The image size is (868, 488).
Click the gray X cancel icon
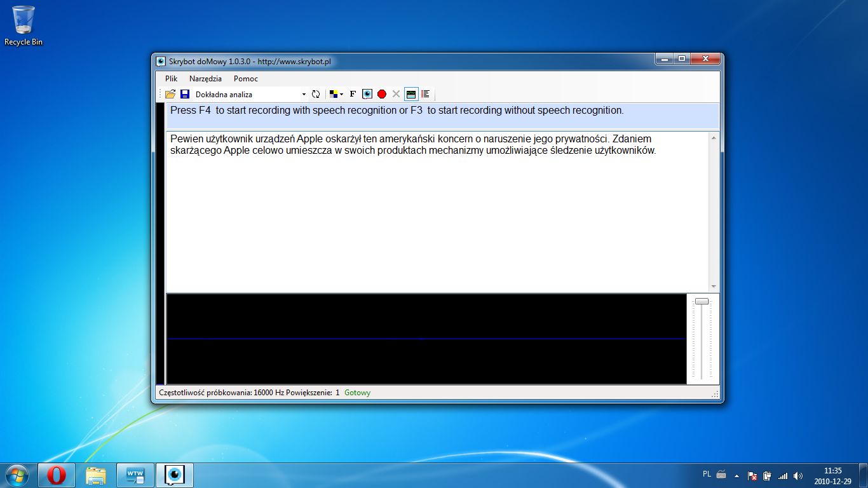coord(397,94)
